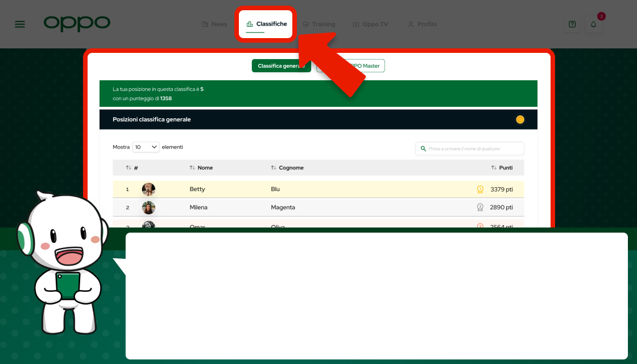Click the search magnifier icon
637x364 pixels.
(x=423, y=148)
